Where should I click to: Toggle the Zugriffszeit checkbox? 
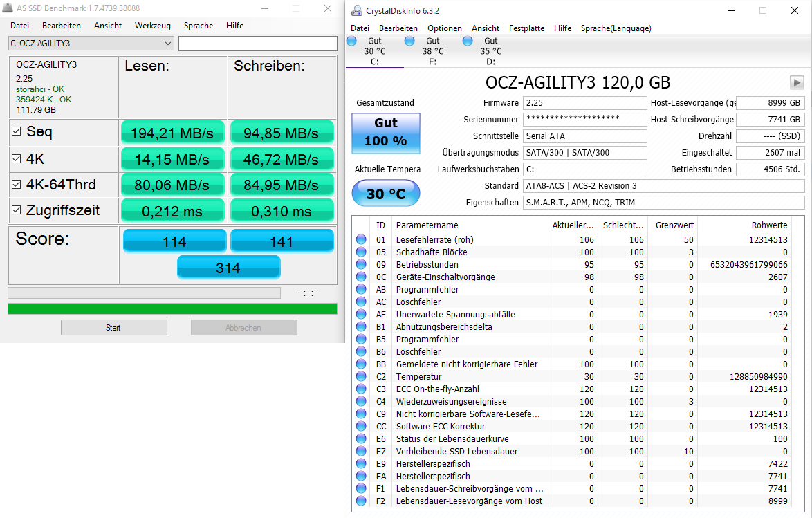(x=17, y=210)
